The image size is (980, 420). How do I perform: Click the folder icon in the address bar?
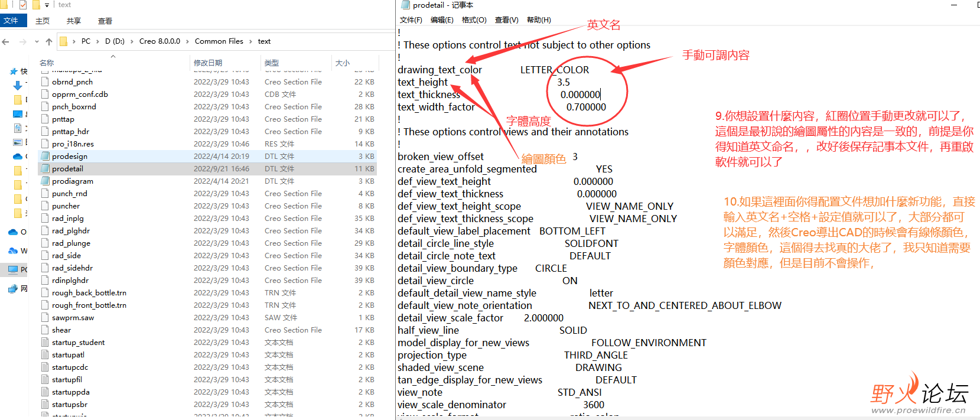point(63,41)
